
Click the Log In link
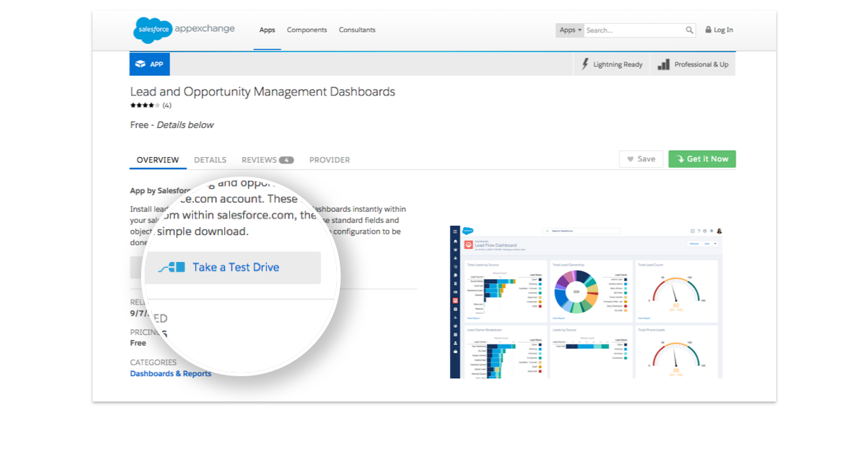tap(719, 30)
